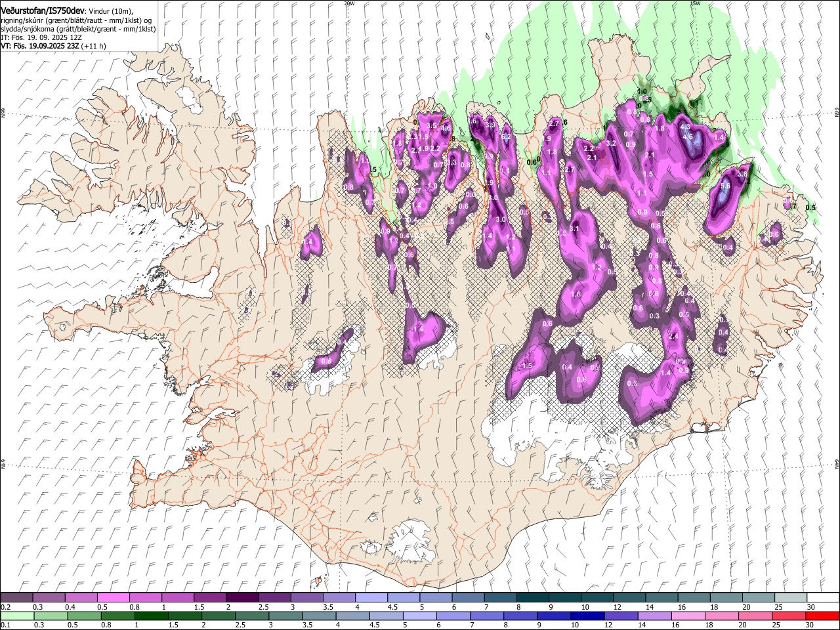Pick the dark teal snow swatch for 8–9
This screenshot has width=840, height=630.
(x=532, y=597)
